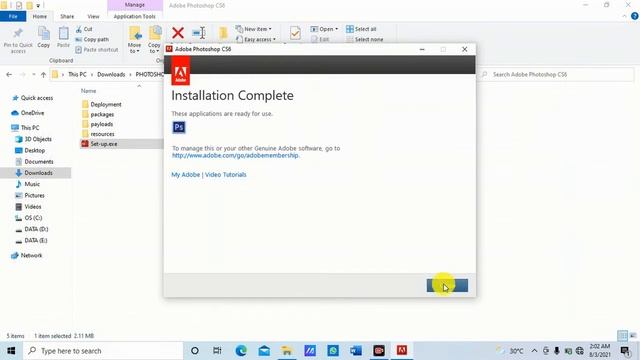Open File Explorer from the taskbar
This screenshot has height=360, width=640.
click(287, 351)
